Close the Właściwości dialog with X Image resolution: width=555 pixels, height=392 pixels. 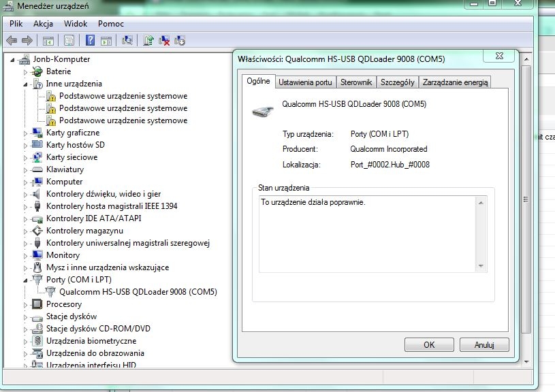499,56
